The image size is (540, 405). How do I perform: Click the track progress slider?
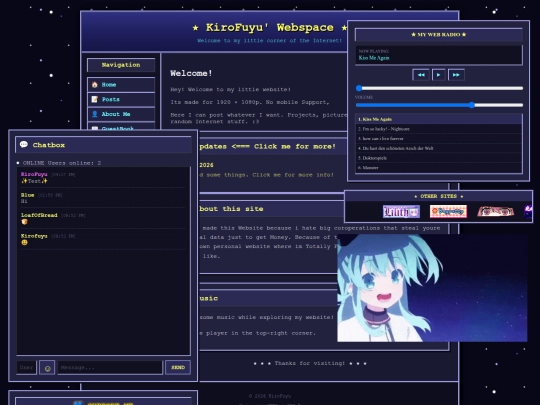pos(439,88)
